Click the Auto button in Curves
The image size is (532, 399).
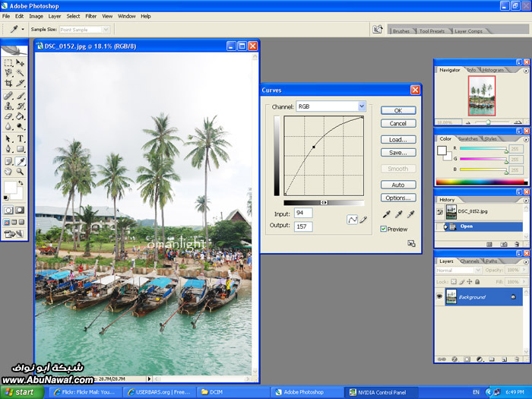point(398,185)
